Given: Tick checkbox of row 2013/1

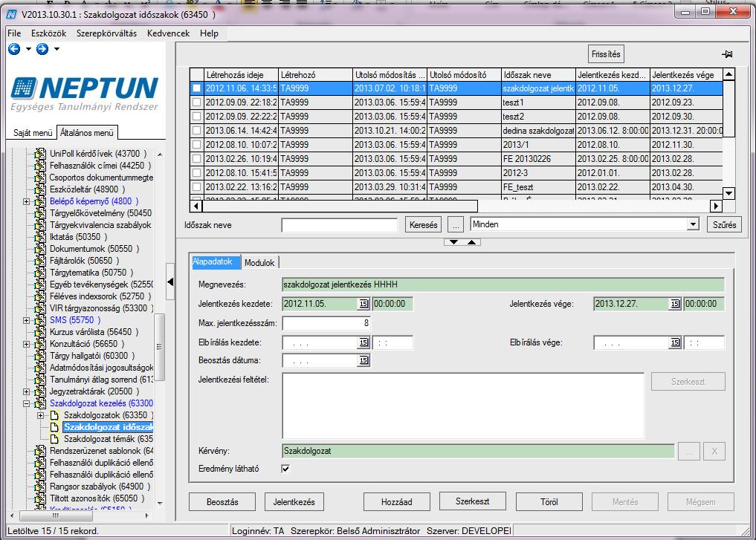Looking at the screenshot, I should (x=197, y=145).
